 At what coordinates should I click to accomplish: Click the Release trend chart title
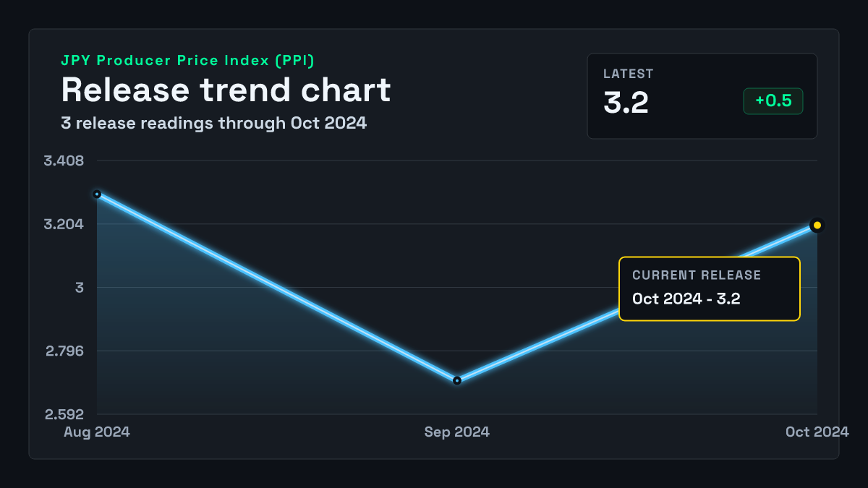(226, 90)
